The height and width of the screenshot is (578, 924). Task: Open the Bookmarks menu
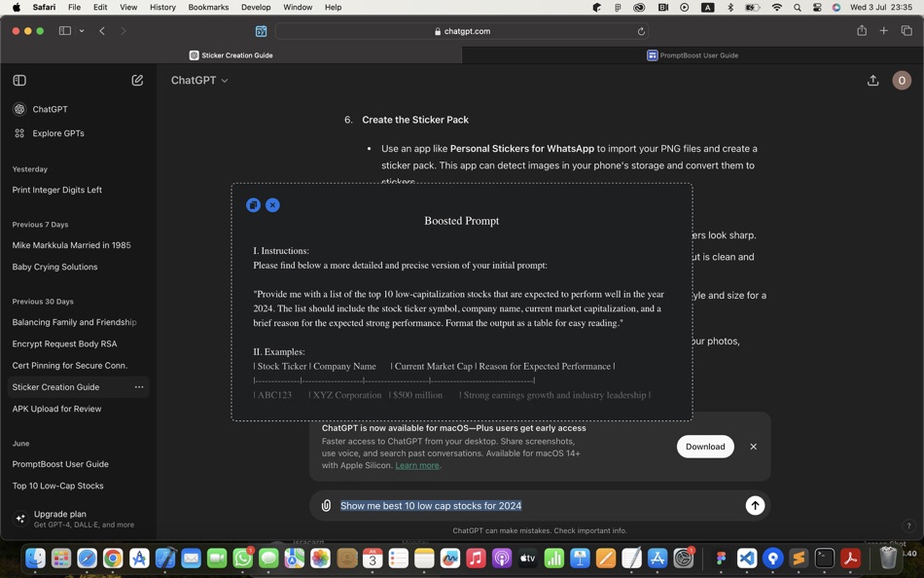pyautogui.click(x=207, y=7)
